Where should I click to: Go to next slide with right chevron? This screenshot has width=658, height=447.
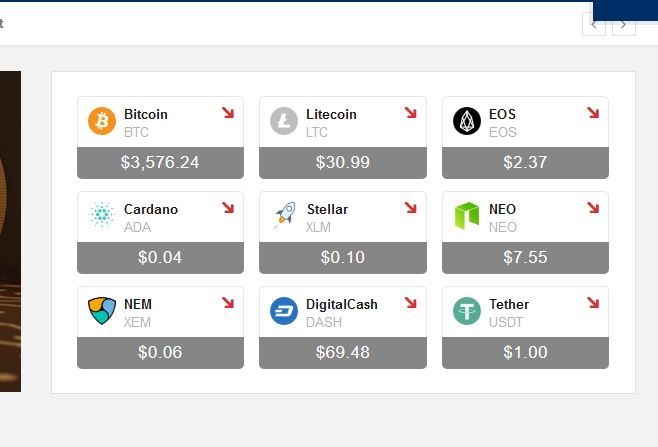(624, 24)
